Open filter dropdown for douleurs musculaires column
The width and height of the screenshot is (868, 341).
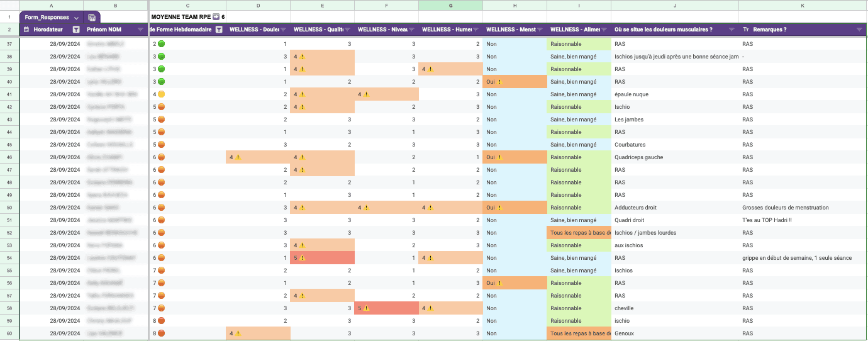coord(732,30)
